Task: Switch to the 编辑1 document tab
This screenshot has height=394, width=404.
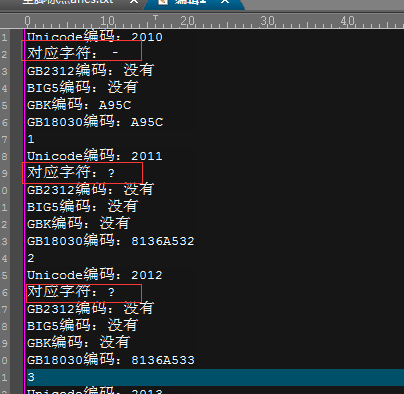Action: pyautogui.click(x=195, y=3)
